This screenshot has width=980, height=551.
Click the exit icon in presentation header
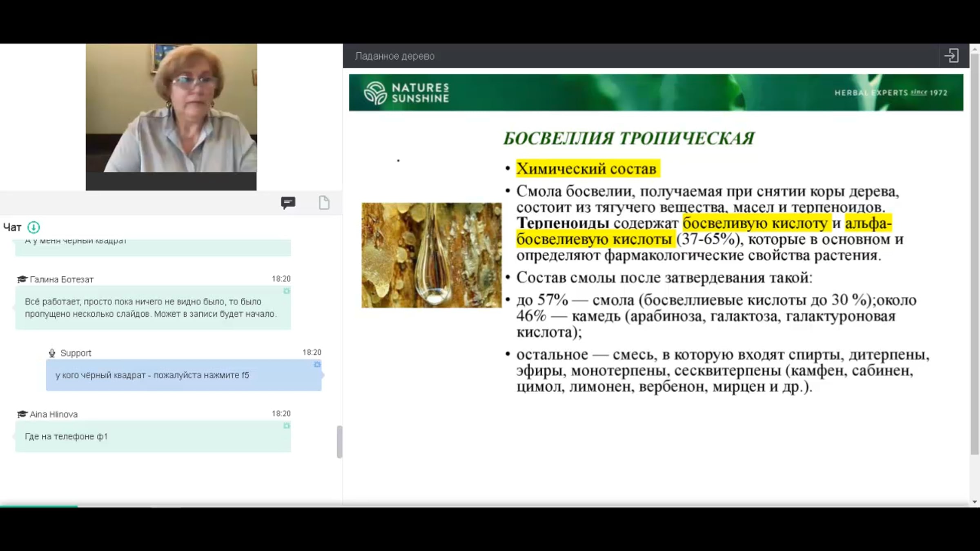point(951,56)
